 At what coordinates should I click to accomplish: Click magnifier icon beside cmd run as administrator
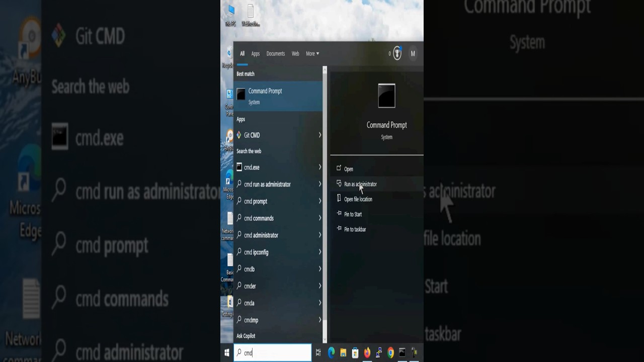(239, 184)
